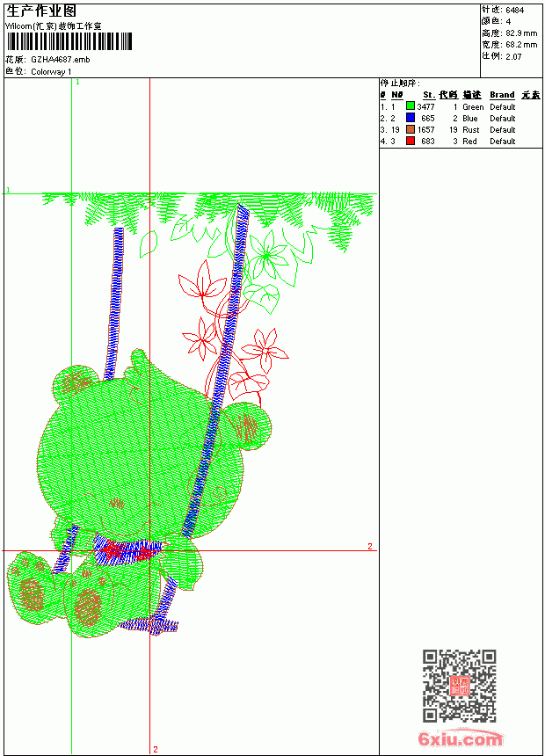This screenshot has height=756, width=545.
Task: Click the Brand column header
Action: pyautogui.click(x=502, y=95)
